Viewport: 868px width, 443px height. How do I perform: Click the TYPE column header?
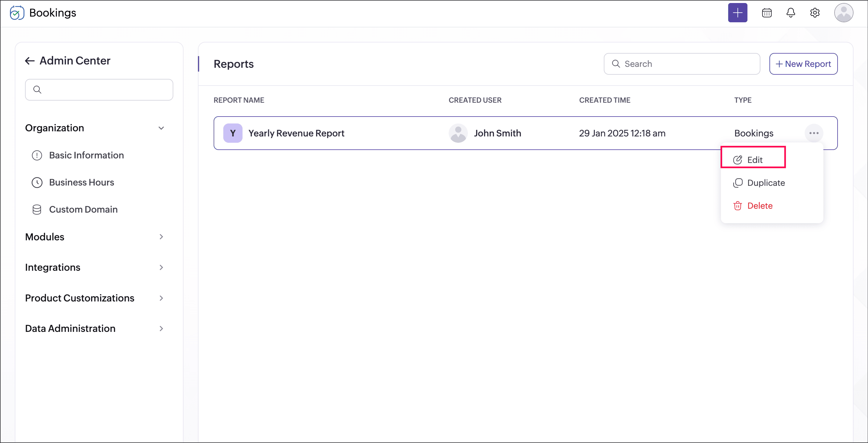coord(743,100)
